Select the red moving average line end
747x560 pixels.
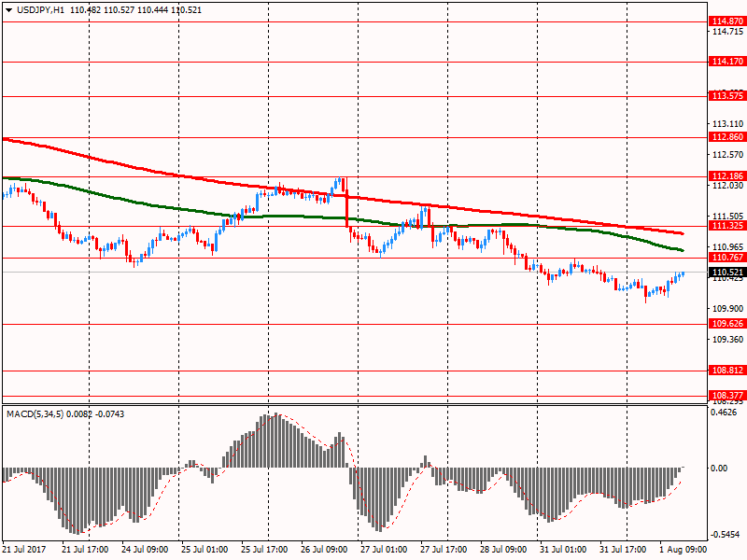click(x=683, y=233)
